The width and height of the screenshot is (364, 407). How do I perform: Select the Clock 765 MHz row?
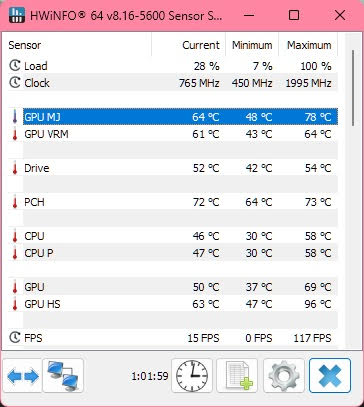(x=173, y=83)
